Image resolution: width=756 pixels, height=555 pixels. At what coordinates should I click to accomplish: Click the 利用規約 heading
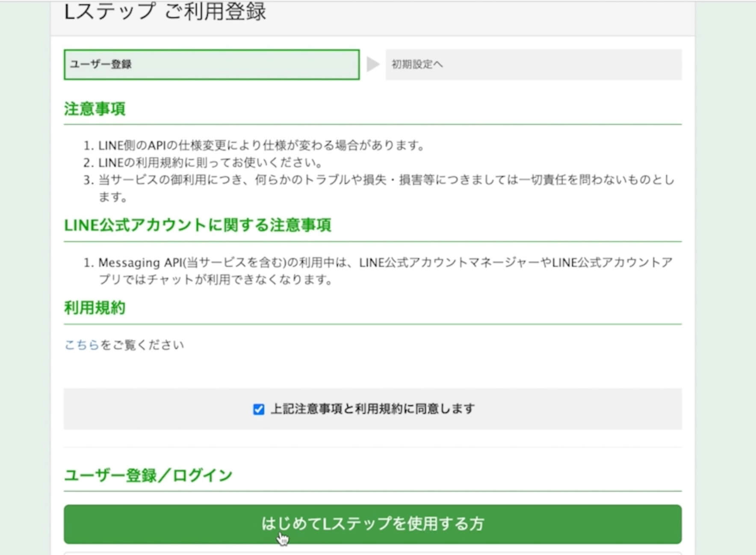pos(95,308)
